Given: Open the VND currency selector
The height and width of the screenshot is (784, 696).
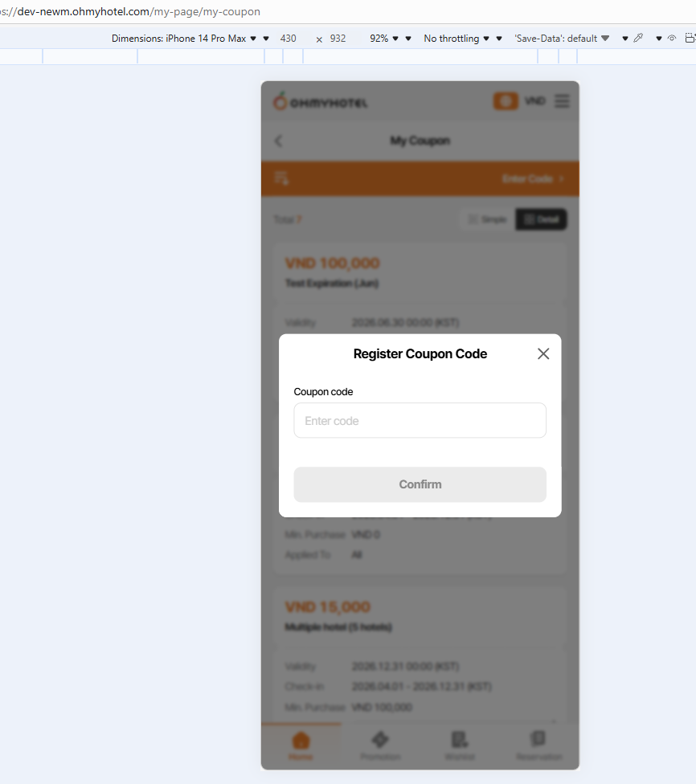Looking at the screenshot, I should click(x=535, y=101).
